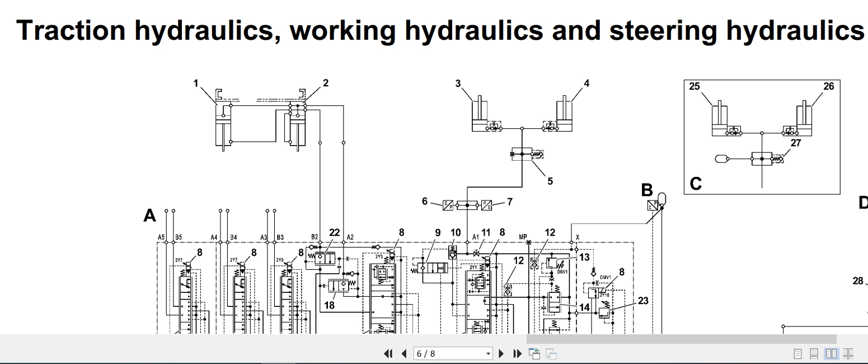
Task: Click callout number 28 in the diagram
Action: coord(858,281)
